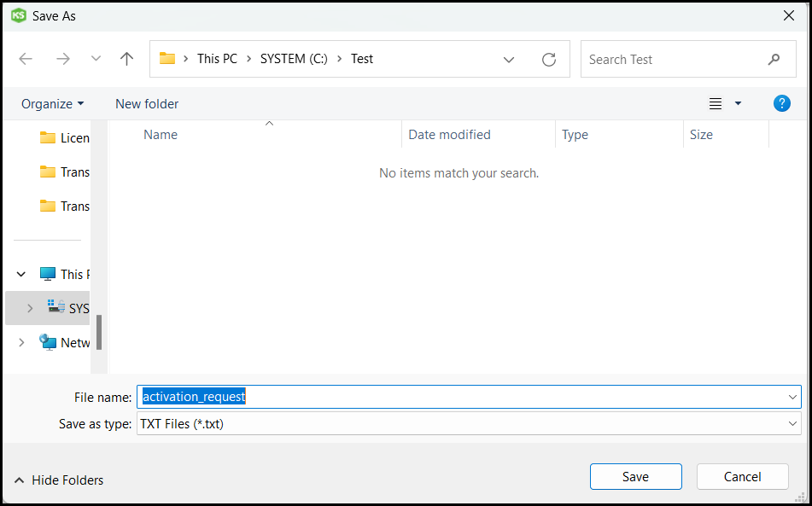Go up one folder level
The width and height of the screenshot is (812, 506).
tap(127, 59)
